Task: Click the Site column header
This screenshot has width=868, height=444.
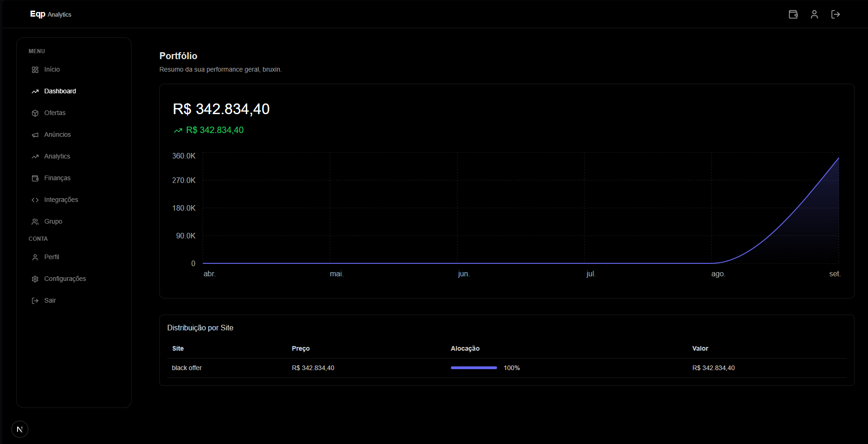Action: [178, 348]
